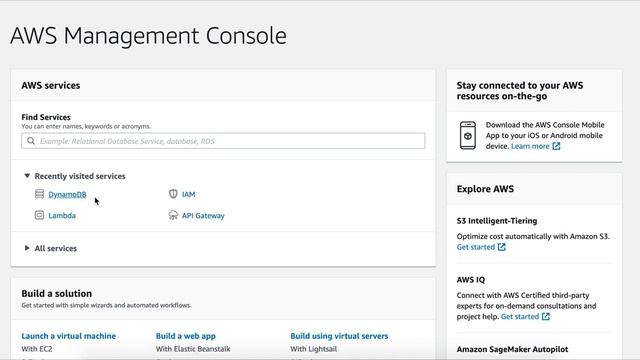
Task: Open Launch a virtual machine wizard
Action: (69, 336)
